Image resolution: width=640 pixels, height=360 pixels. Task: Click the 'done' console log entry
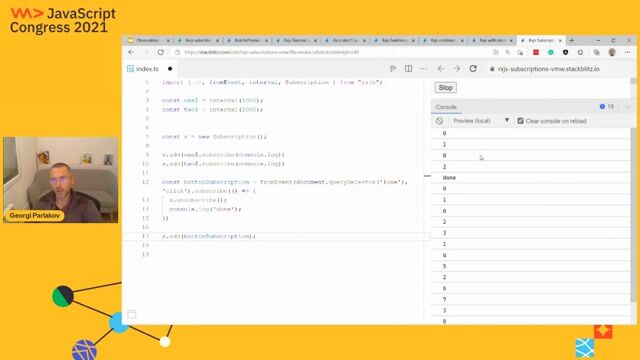[x=449, y=178]
